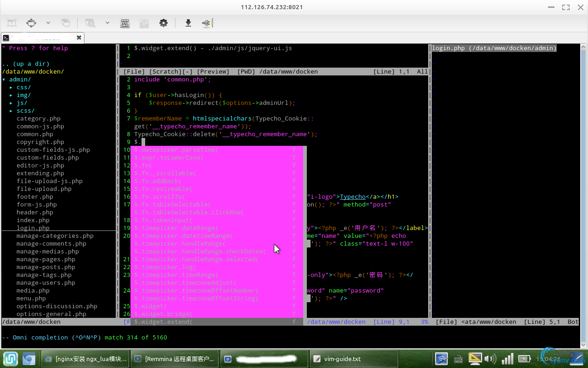Choose $.expr.toLowerCase( completion entry

217,158
